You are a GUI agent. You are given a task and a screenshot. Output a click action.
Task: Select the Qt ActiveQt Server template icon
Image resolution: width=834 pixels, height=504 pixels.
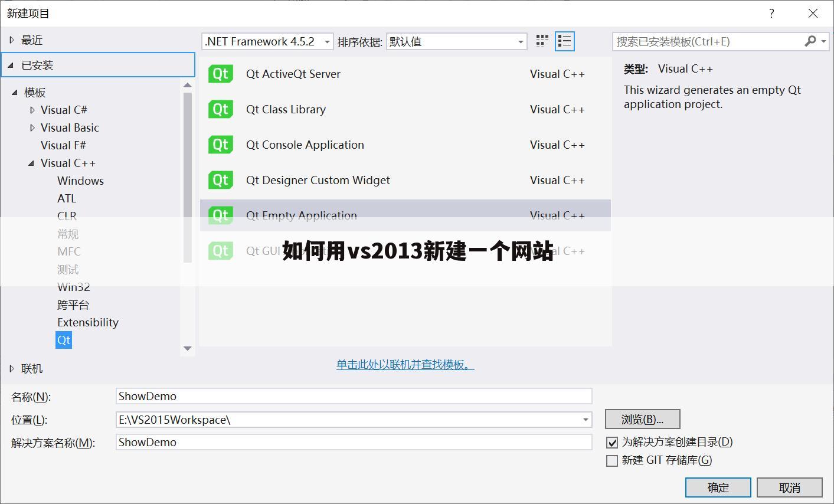pyautogui.click(x=221, y=74)
